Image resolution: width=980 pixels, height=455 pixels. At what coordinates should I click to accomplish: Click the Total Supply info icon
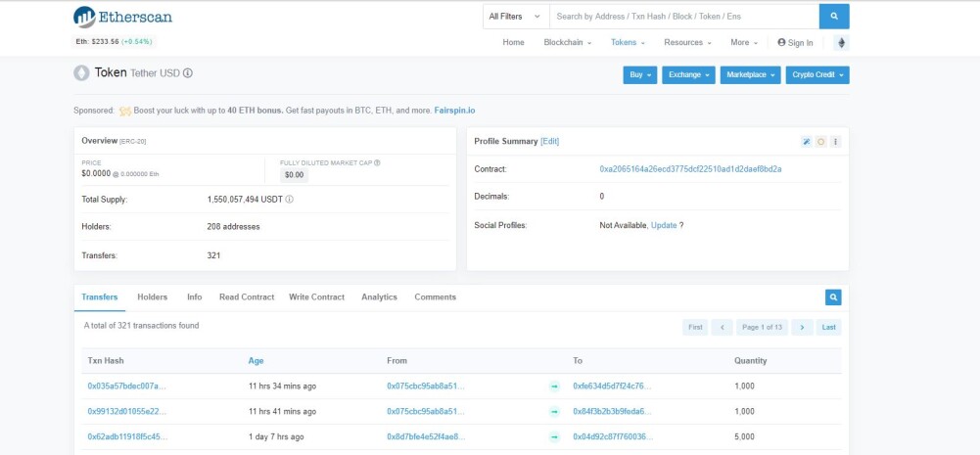pos(290,200)
